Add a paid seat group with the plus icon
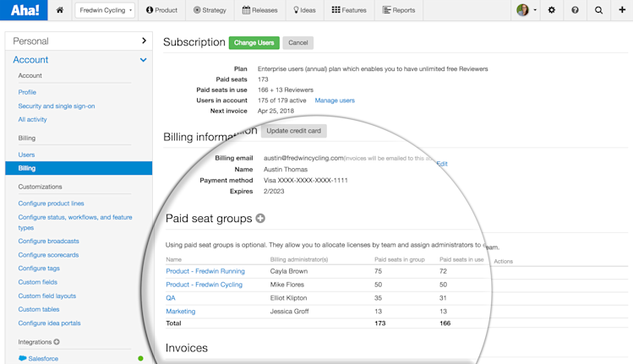Screen dimensions: 633x364 point(260,218)
